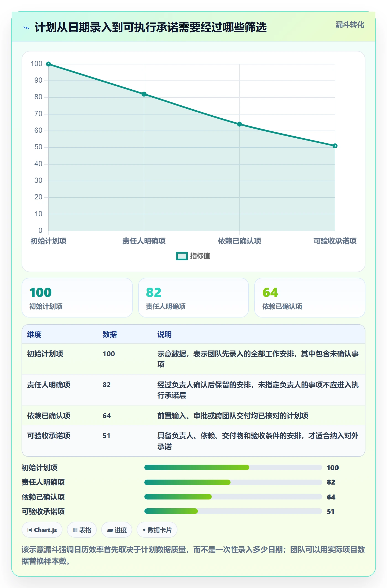Click the 初始计划项 progress bar
The width and height of the screenshot is (387, 588).
pyautogui.click(x=233, y=468)
